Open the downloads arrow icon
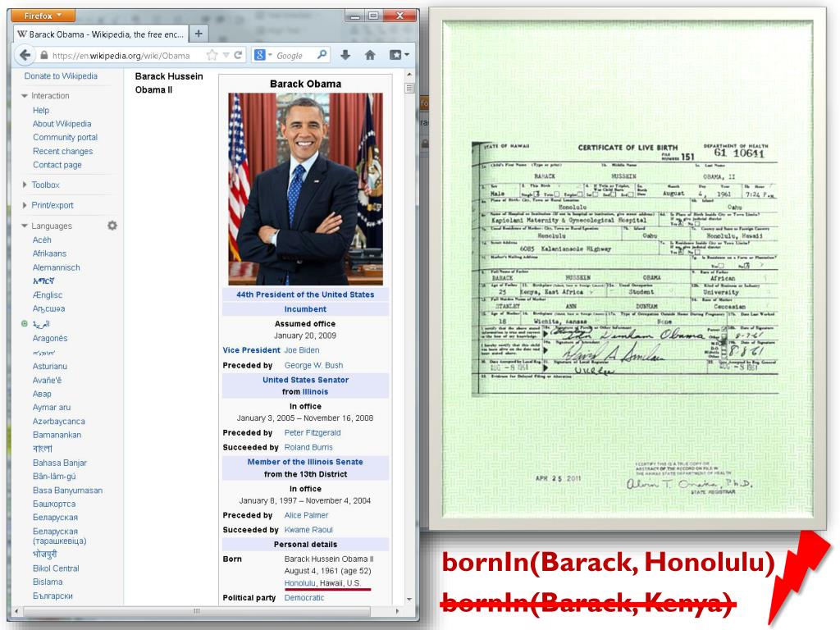 [345, 55]
